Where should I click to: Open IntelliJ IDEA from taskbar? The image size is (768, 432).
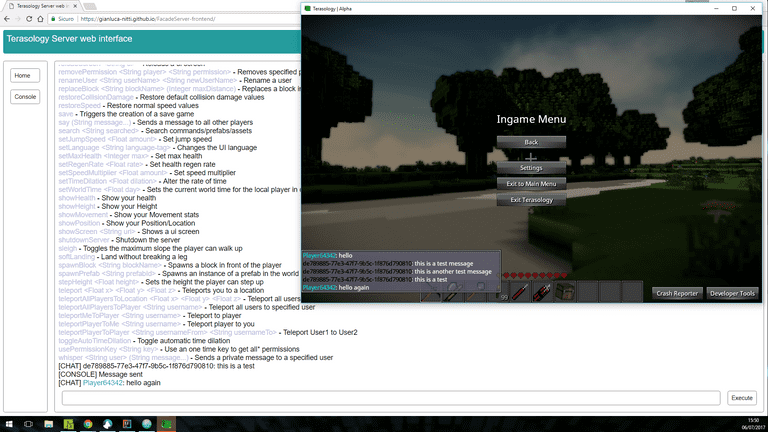click(x=127, y=424)
